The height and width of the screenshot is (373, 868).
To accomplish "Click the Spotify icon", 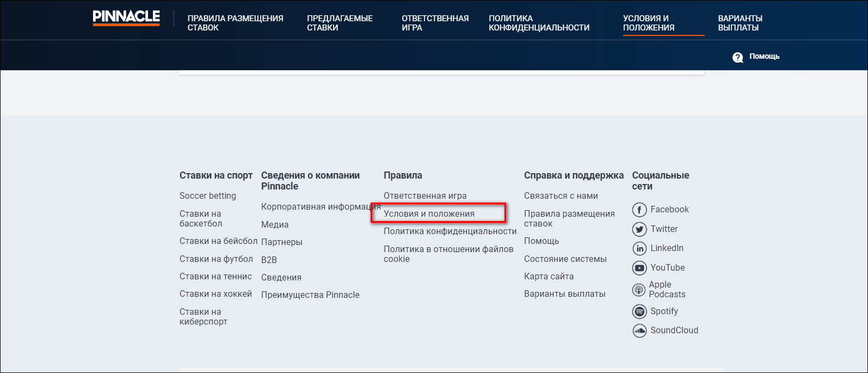I will point(639,311).
